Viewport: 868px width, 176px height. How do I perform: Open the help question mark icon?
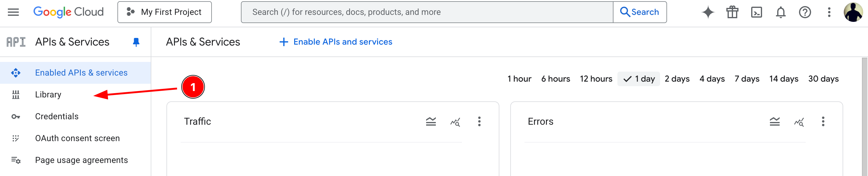click(805, 12)
